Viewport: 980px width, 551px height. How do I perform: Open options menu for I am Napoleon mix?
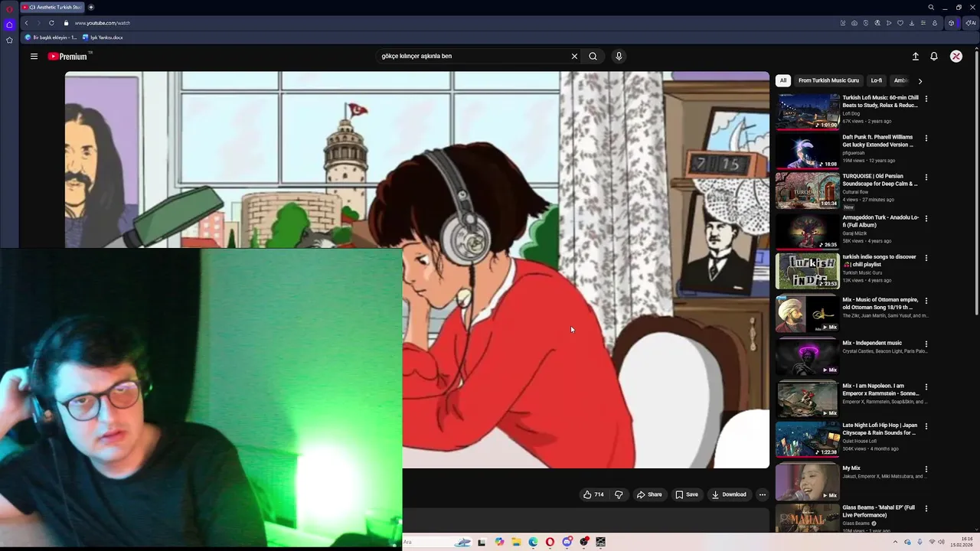[x=926, y=387]
